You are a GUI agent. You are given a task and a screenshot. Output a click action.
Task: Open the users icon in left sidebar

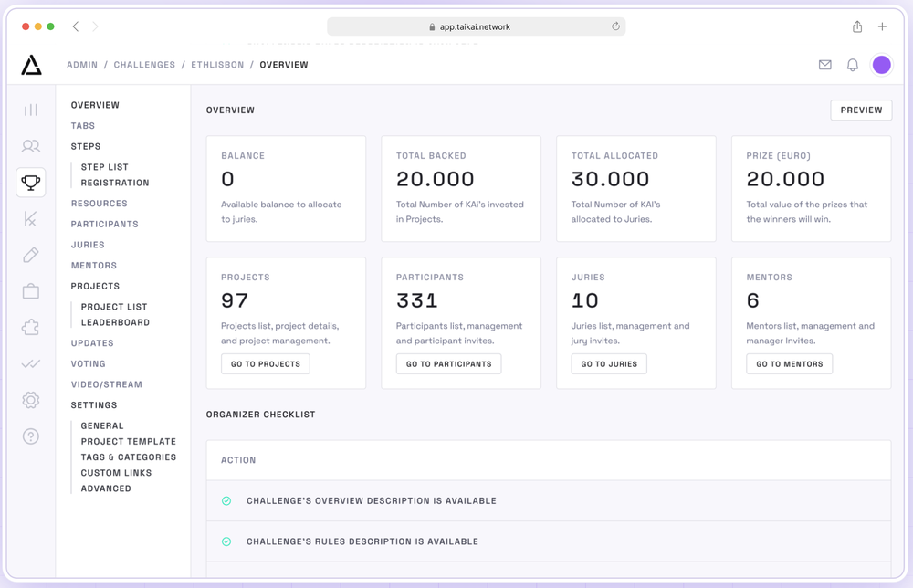click(x=31, y=146)
